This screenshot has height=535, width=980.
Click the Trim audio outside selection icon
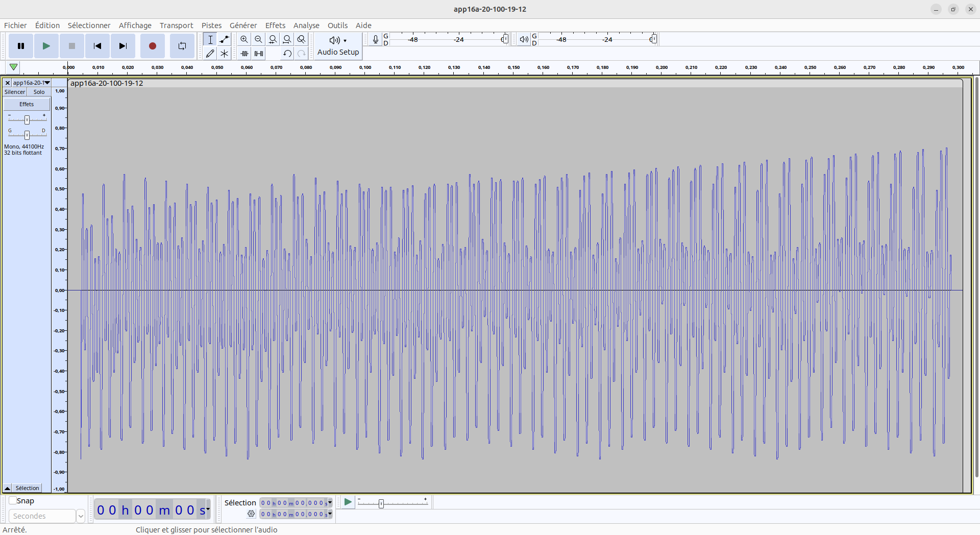pyautogui.click(x=244, y=53)
